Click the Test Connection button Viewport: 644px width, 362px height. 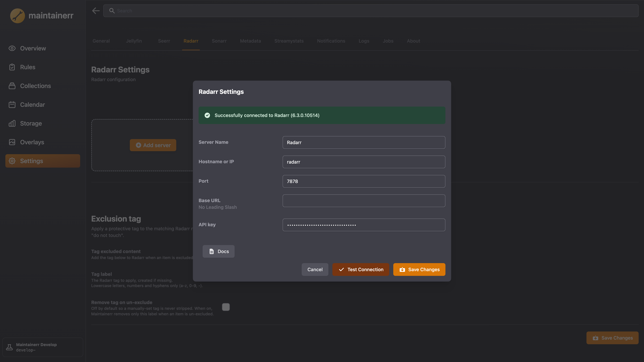coord(361,269)
